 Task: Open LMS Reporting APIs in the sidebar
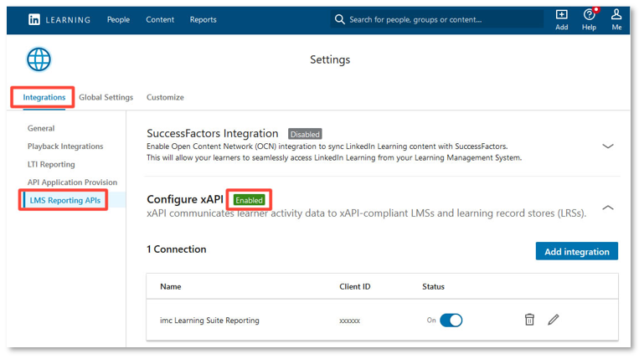(64, 200)
